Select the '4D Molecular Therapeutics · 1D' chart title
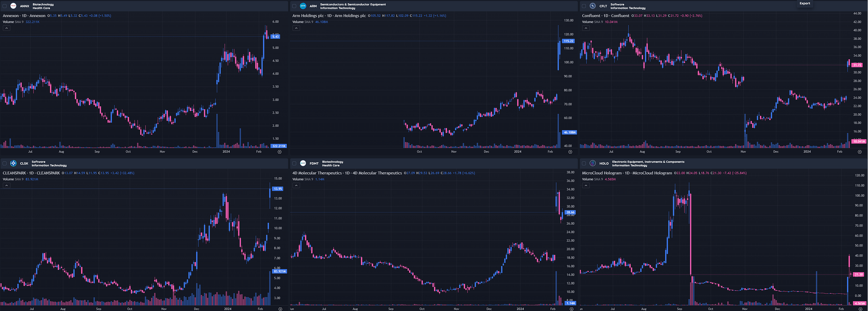The width and height of the screenshot is (868, 311). (347, 173)
